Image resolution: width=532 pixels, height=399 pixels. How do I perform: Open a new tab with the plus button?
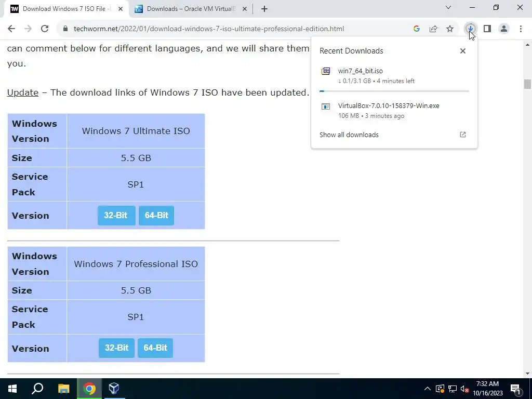(x=264, y=9)
